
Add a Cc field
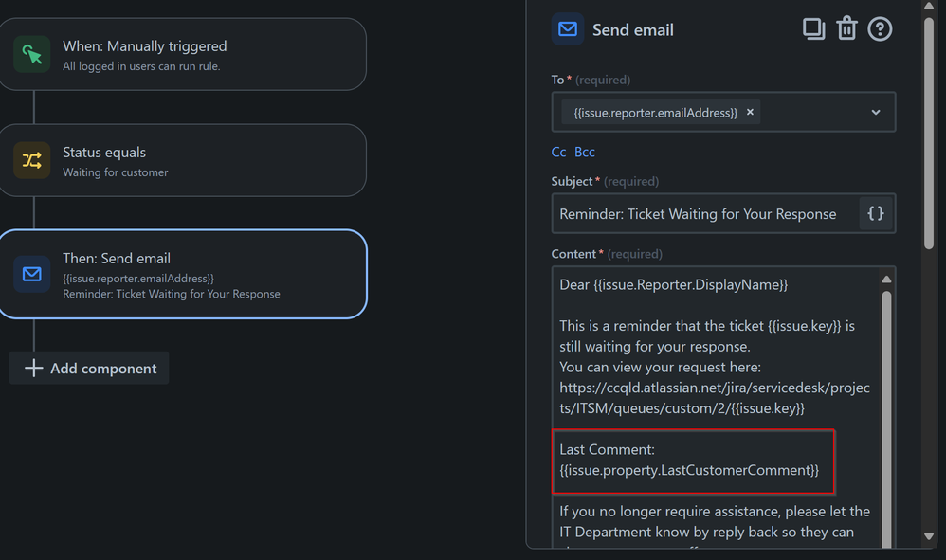558,152
